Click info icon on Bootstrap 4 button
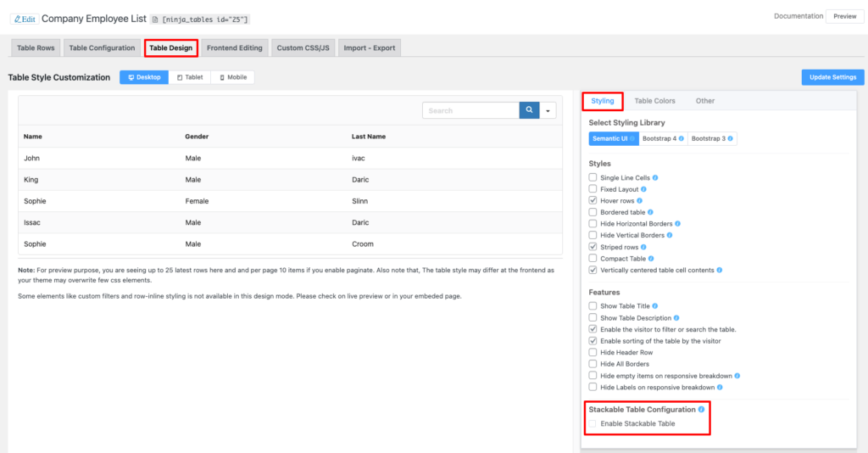The image size is (868, 453). [x=681, y=138]
